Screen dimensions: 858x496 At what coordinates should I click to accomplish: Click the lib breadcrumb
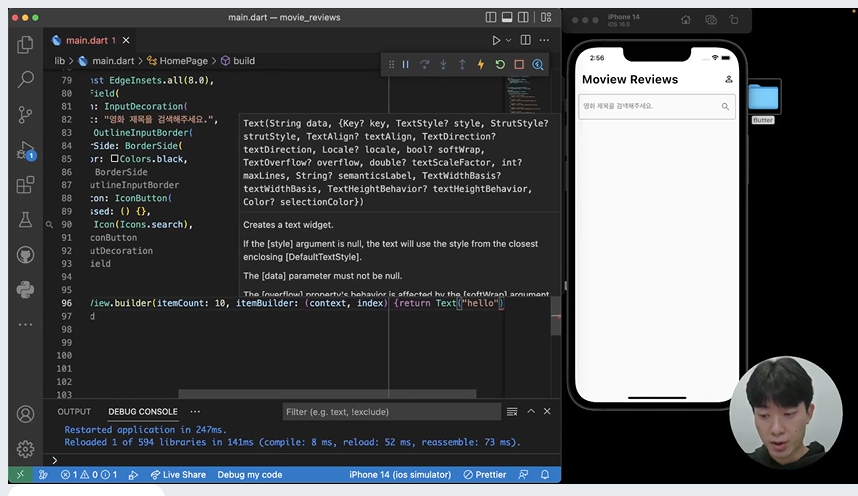(x=60, y=61)
